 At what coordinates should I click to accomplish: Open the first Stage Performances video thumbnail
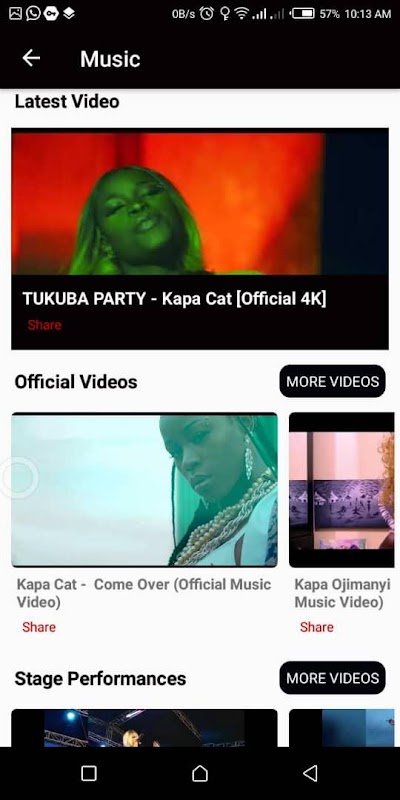(144, 728)
